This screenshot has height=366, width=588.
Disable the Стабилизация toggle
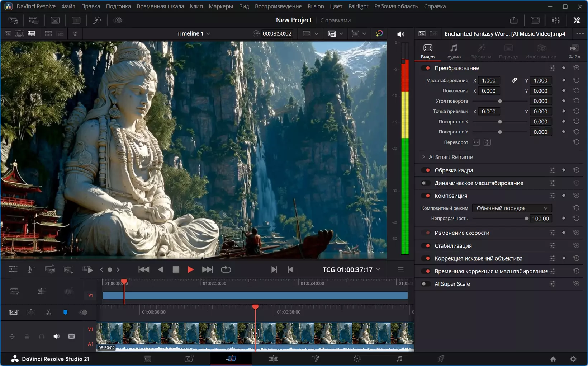[x=426, y=245]
